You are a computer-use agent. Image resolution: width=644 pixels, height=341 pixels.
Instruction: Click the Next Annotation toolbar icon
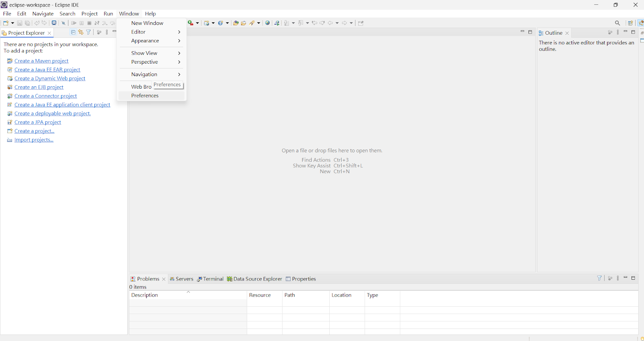tap(287, 23)
